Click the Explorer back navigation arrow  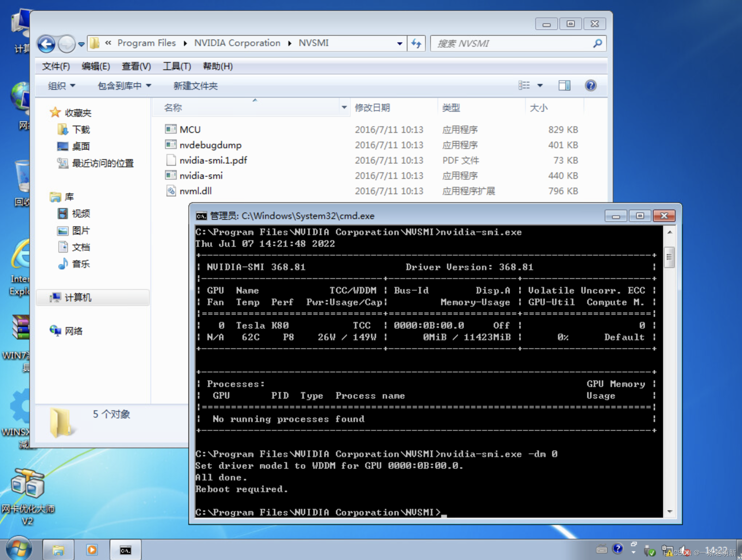46,44
